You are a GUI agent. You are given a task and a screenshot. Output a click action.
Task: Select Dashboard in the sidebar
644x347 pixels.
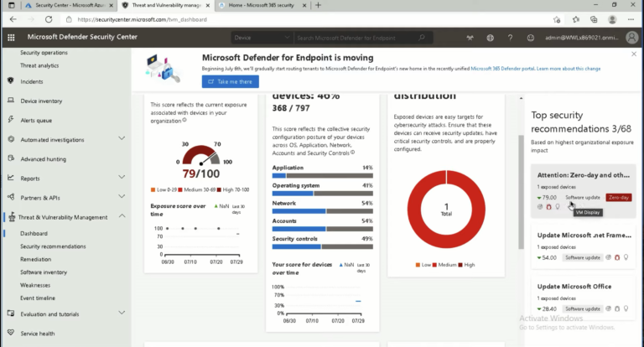point(34,233)
